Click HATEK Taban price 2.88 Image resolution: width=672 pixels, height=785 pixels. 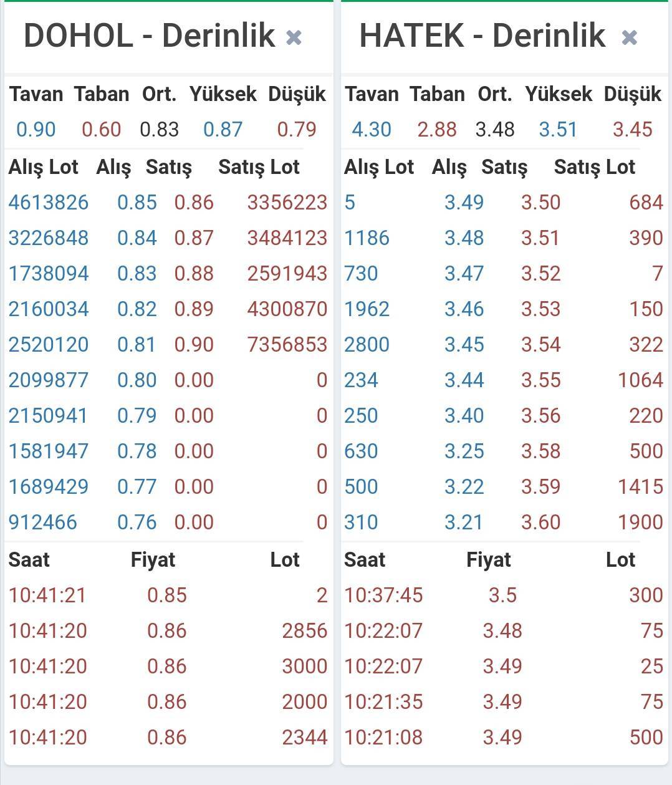coord(437,130)
